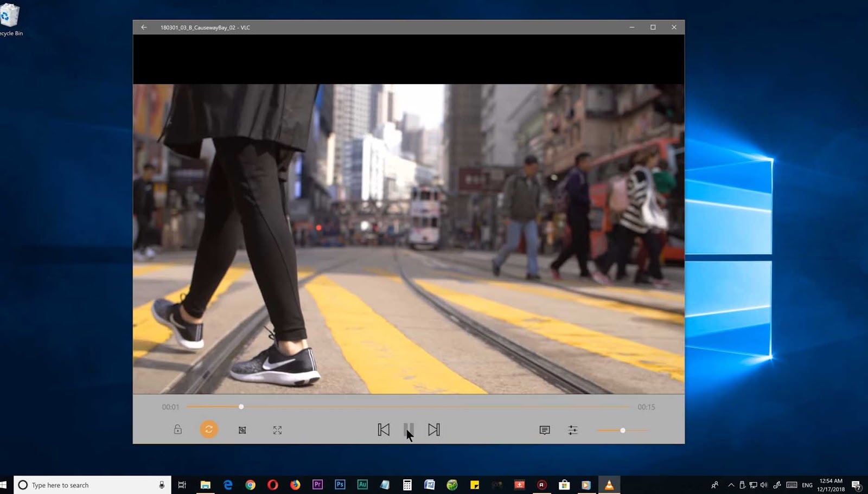The image size is (868, 494).
Task: Open Adobe Premiere Pro from taskbar
Action: coord(317,485)
